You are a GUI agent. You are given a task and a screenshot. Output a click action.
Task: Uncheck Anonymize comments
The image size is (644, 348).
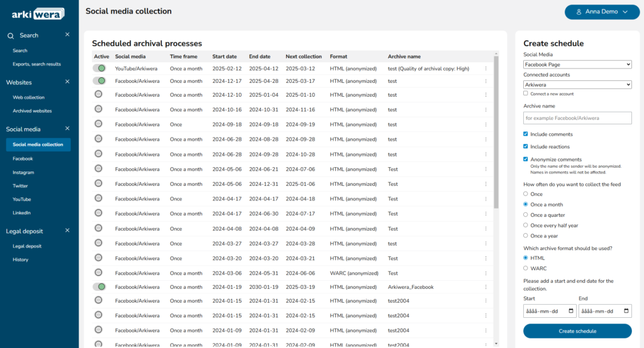(x=526, y=159)
